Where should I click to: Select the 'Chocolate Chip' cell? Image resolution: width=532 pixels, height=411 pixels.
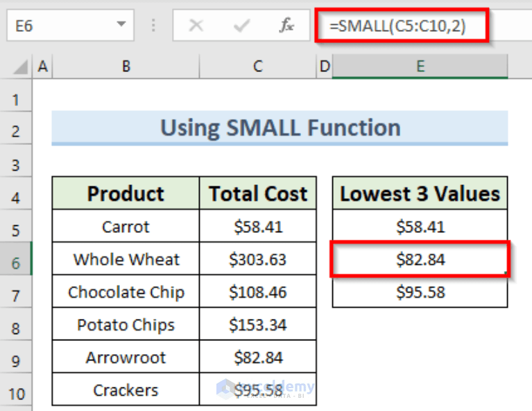(126, 292)
